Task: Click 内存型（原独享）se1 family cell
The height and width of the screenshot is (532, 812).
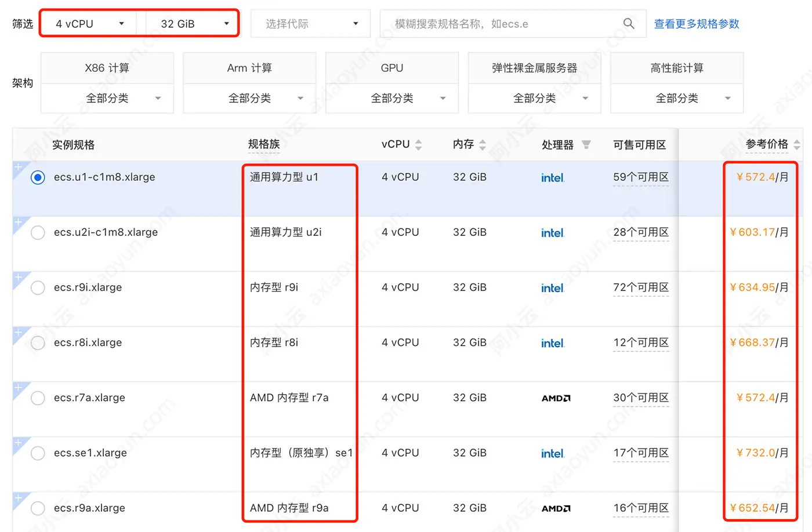Action: click(301, 453)
